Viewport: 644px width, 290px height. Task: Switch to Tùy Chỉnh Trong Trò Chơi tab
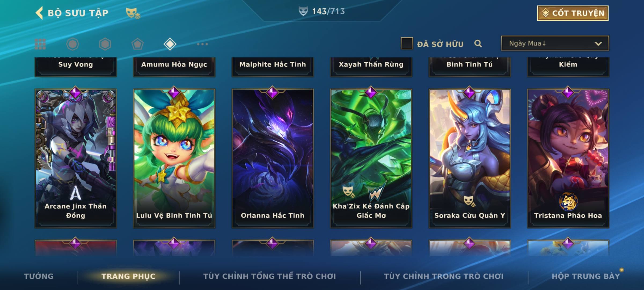pyautogui.click(x=444, y=276)
